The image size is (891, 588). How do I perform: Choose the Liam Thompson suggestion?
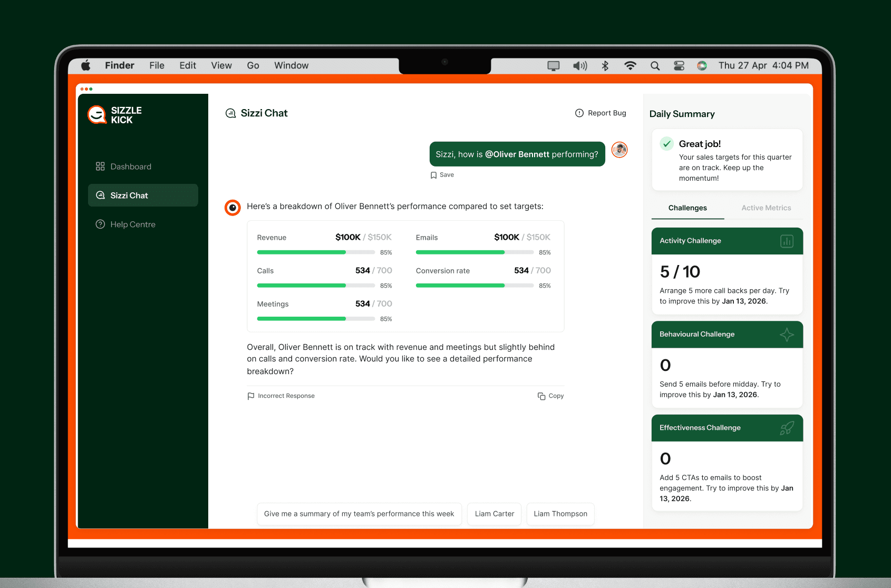point(560,514)
